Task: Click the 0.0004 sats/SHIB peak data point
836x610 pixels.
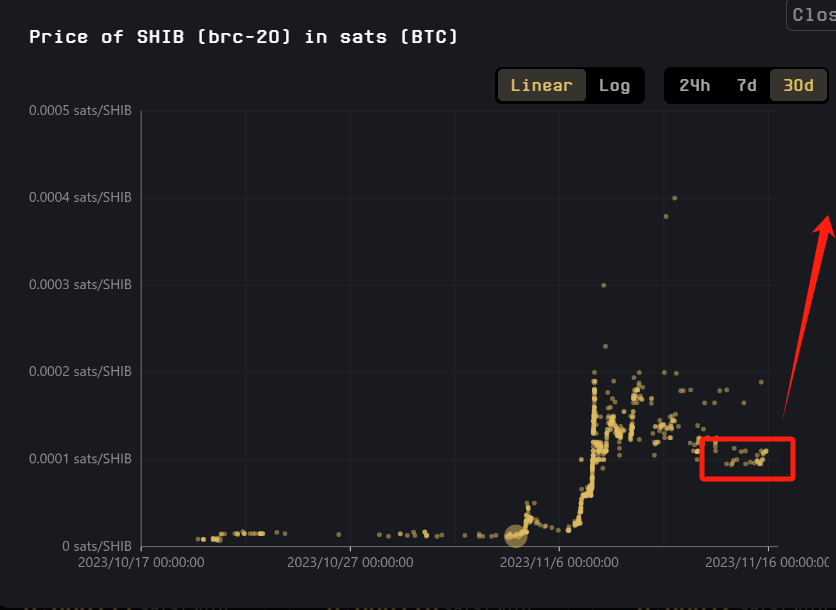Action: point(674,198)
